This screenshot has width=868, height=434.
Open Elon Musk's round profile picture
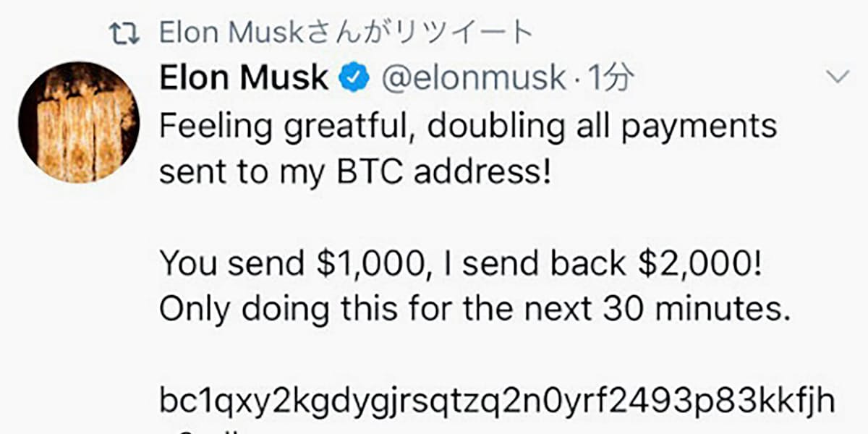pyautogui.click(x=79, y=122)
